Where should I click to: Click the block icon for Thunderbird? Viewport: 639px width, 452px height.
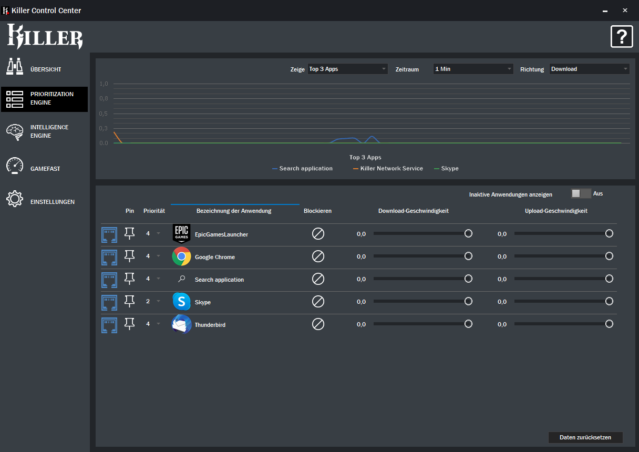tap(318, 324)
